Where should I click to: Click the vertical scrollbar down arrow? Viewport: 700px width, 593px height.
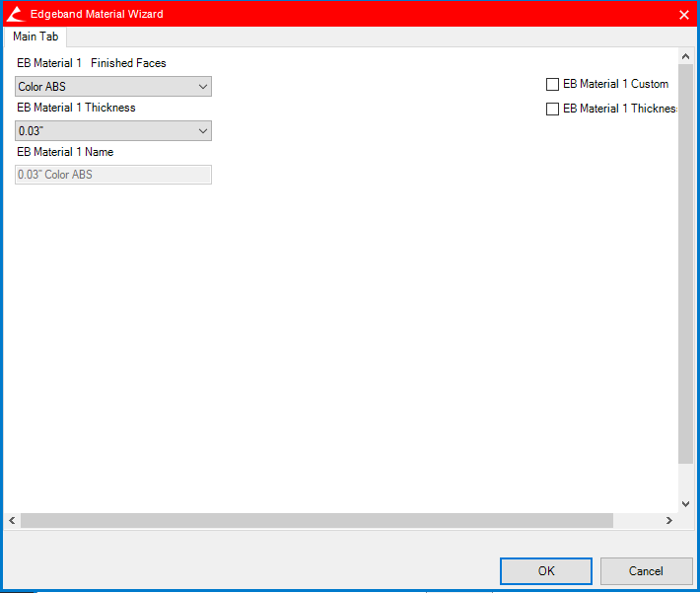[686, 503]
